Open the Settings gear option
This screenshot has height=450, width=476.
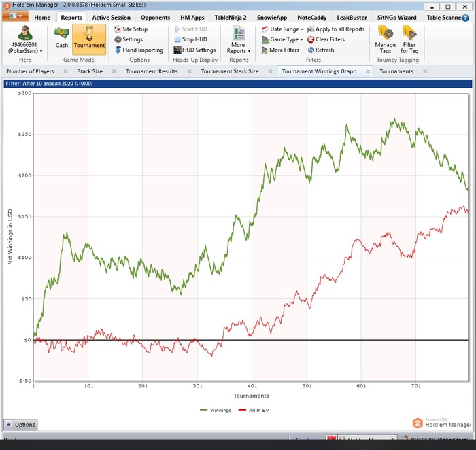(x=129, y=39)
